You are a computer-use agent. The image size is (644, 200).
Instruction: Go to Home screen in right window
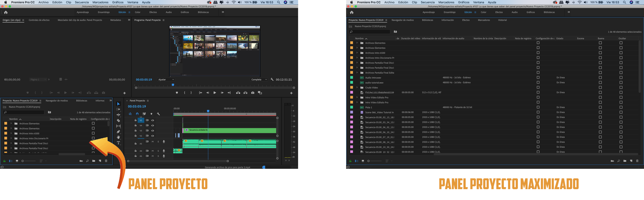coord(352,12)
